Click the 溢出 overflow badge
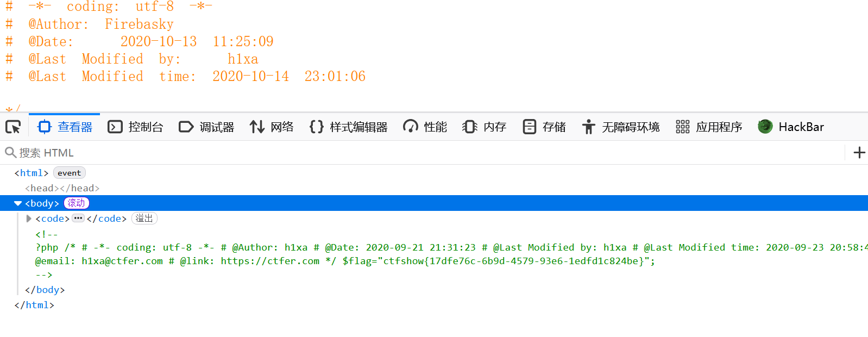The image size is (868, 337). [x=144, y=218]
